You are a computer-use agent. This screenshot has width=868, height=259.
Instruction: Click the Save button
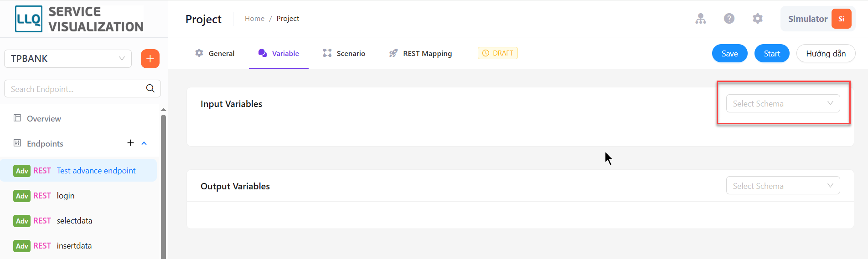tap(729, 53)
